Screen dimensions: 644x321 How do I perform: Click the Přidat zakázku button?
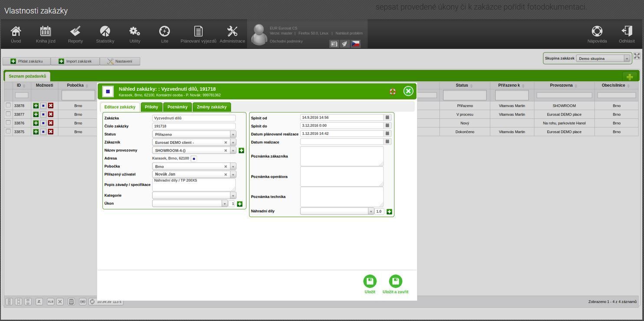coord(27,61)
